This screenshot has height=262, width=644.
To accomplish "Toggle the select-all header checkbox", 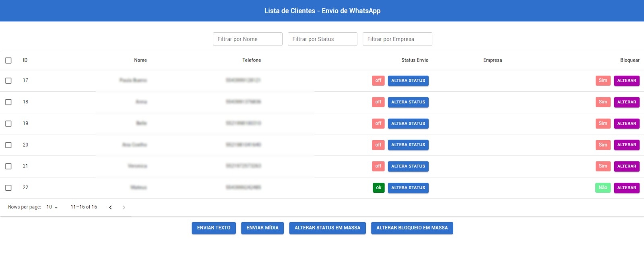I will tap(8, 60).
